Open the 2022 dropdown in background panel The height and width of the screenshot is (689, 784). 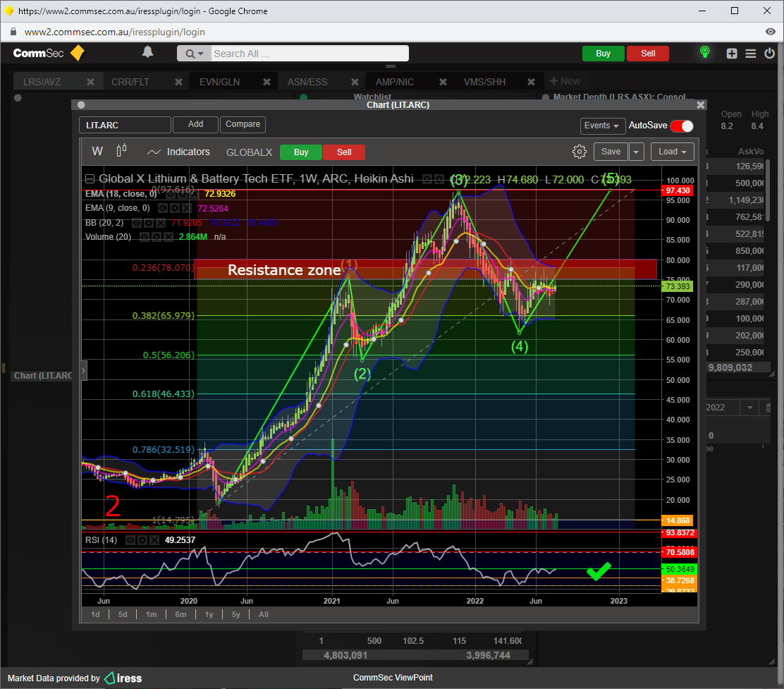[x=749, y=408]
